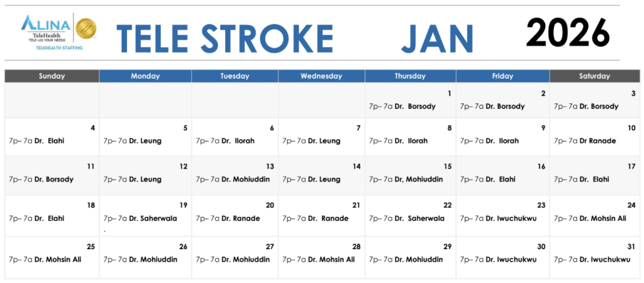The image size is (644, 283).
Task: Select Dr. Mohiuddin's shift on January 13
Action: [x=233, y=179]
